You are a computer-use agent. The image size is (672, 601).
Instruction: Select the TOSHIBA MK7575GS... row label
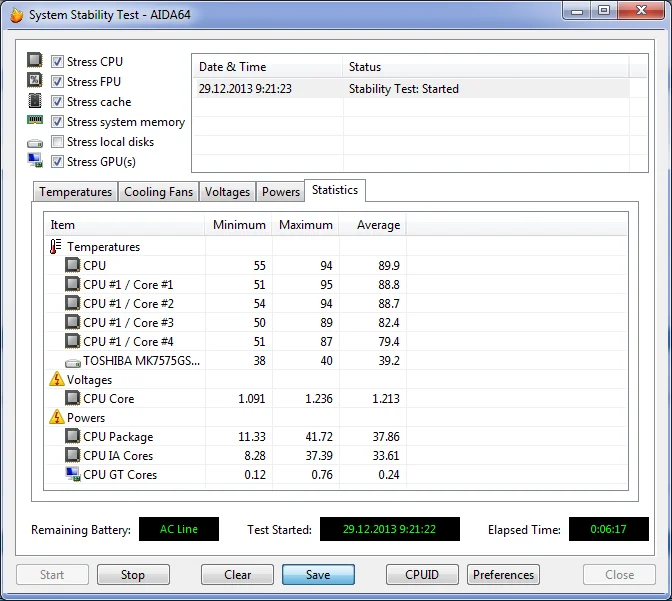141,361
